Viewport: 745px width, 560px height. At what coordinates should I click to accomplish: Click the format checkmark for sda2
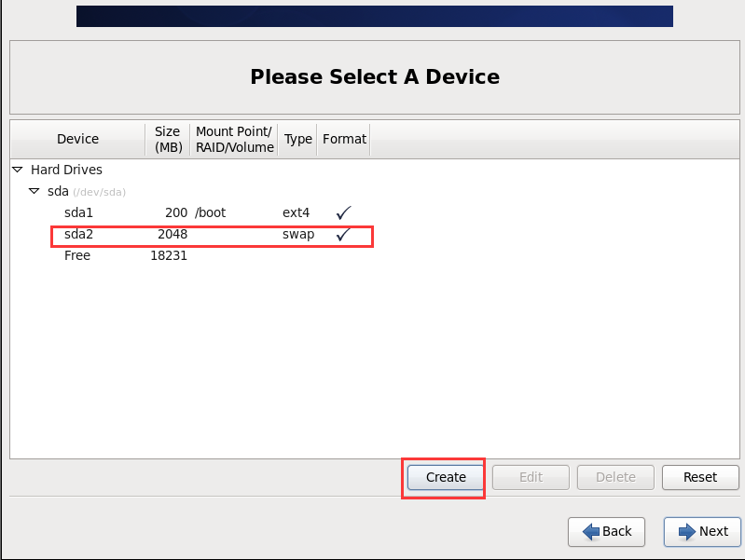tap(343, 234)
